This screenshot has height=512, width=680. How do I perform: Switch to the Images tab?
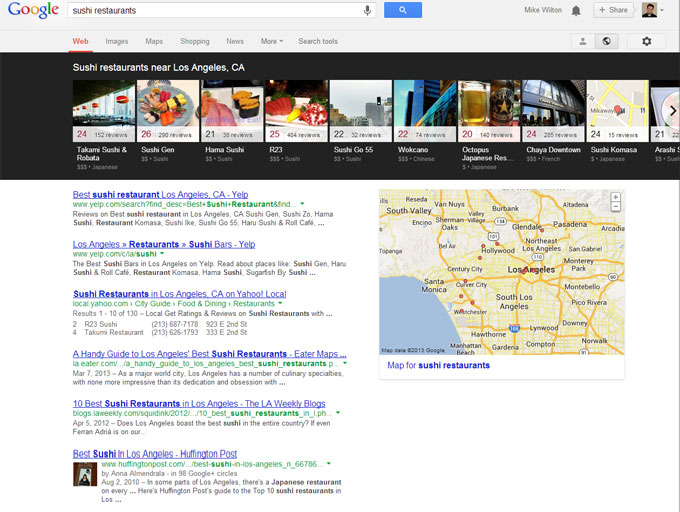117,41
